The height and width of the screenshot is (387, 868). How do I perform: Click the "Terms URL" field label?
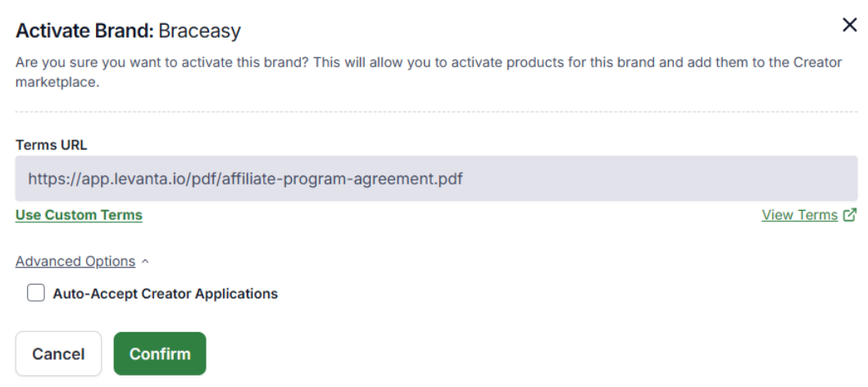[x=51, y=145]
